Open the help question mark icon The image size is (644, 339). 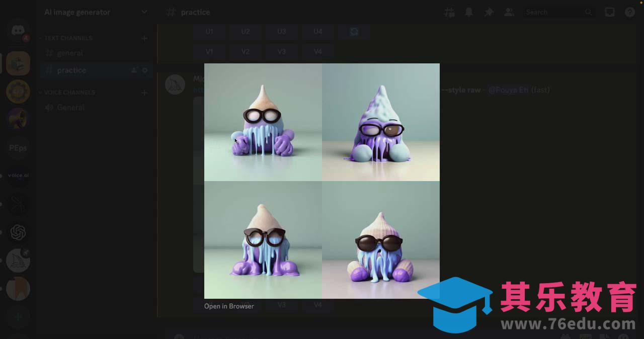click(x=629, y=12)
